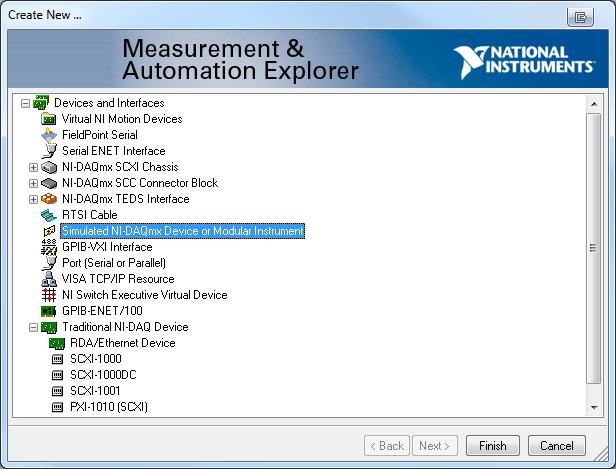616x469 pixels.
Task: Click the SCXI-1001 chassis icon
Action: tap(57, 391)
